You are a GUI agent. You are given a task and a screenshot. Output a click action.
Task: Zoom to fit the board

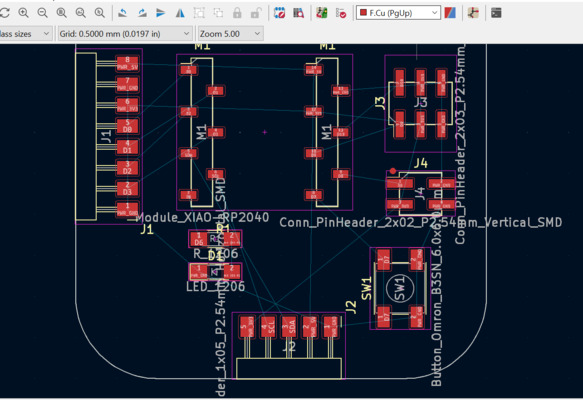pos(61,13)
